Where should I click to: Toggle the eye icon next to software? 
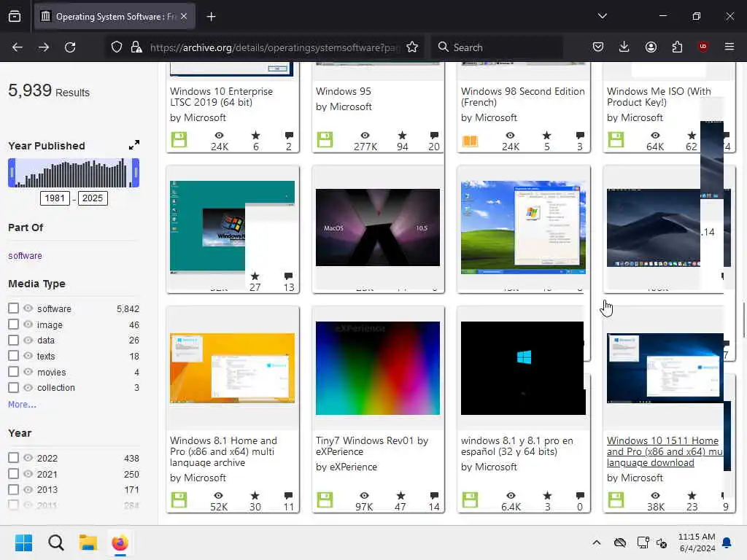tap(28, 308)
